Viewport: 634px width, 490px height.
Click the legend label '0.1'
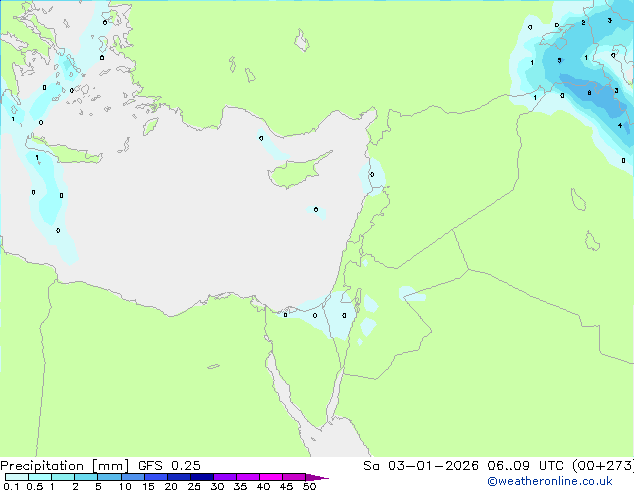tap(11, 486)
